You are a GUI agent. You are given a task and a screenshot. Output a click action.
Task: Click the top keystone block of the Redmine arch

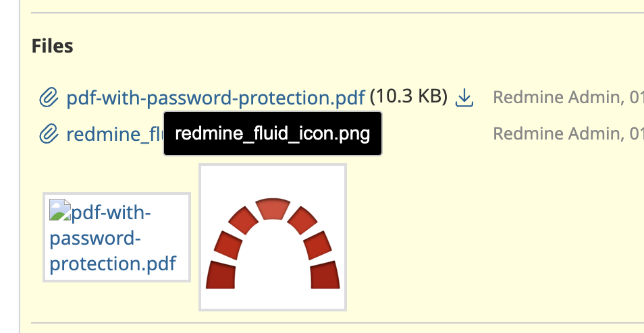pos(273,209)
